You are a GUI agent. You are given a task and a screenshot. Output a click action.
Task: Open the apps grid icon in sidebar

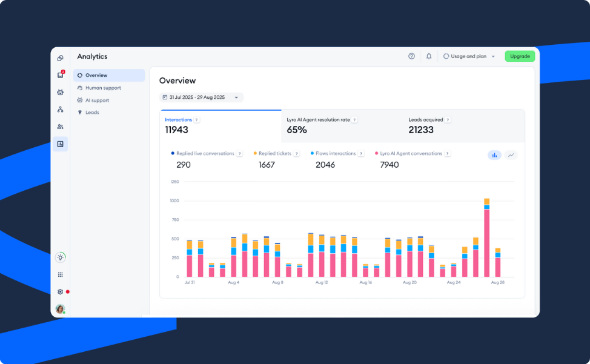[x=60, y=274]
